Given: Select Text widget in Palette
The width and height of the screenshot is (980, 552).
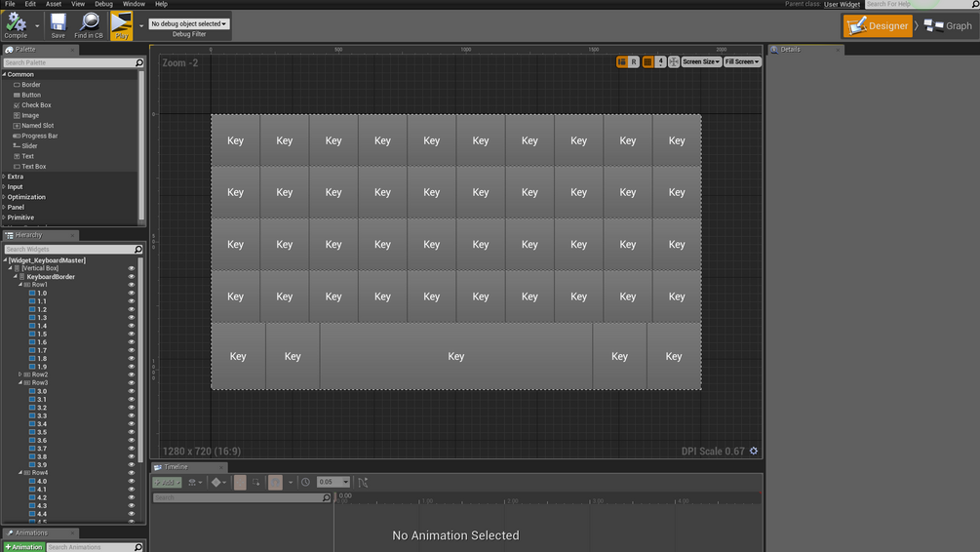Looking at the screenshot, I should click(23, 156).
